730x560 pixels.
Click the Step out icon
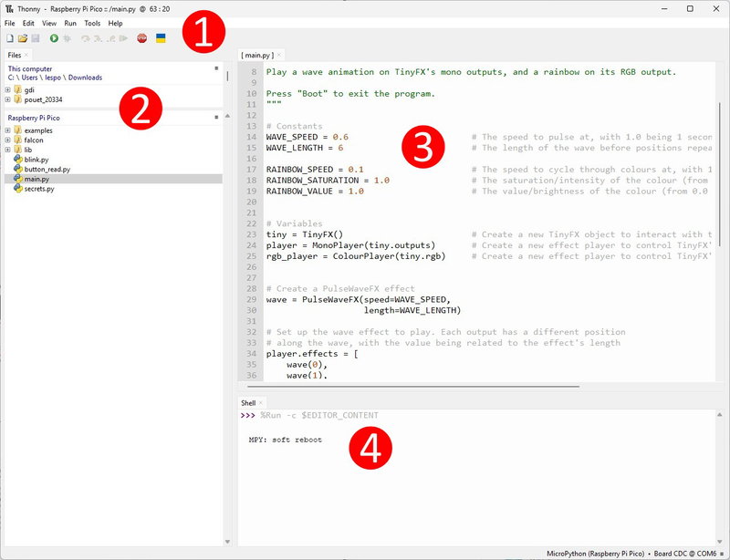(x=110, y=38)
